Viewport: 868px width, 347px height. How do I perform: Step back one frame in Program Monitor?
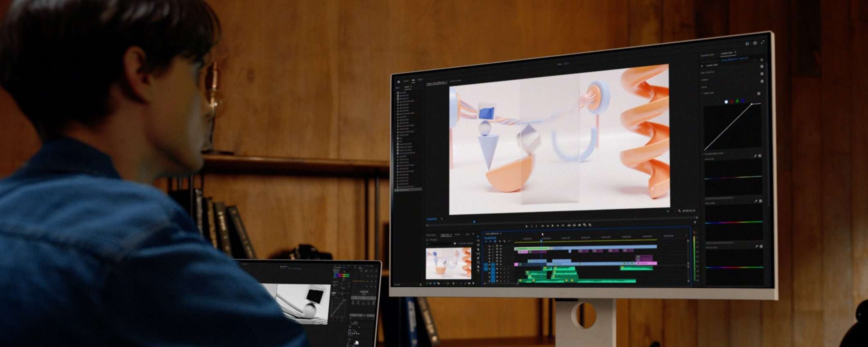[x=547, y=225]
